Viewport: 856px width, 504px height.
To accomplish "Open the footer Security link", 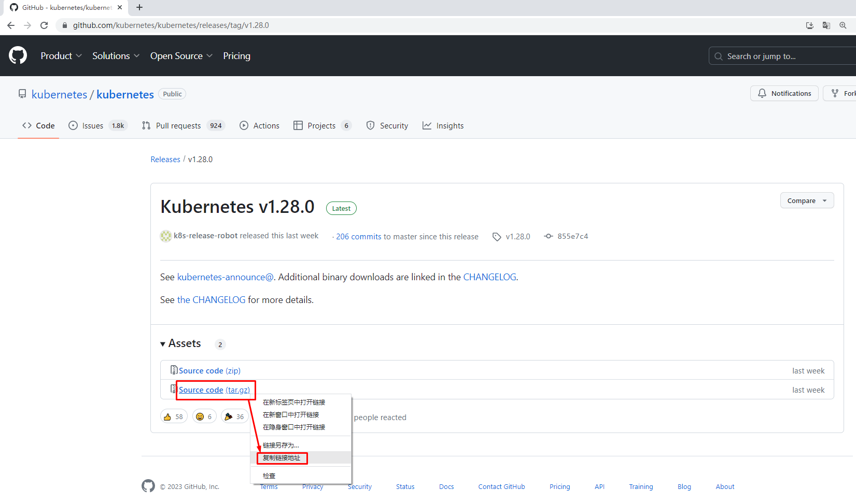I will 360,487.
